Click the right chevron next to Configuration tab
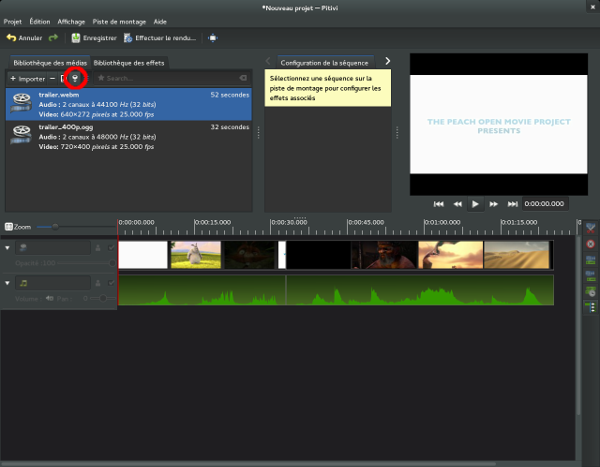 (387, 61)
